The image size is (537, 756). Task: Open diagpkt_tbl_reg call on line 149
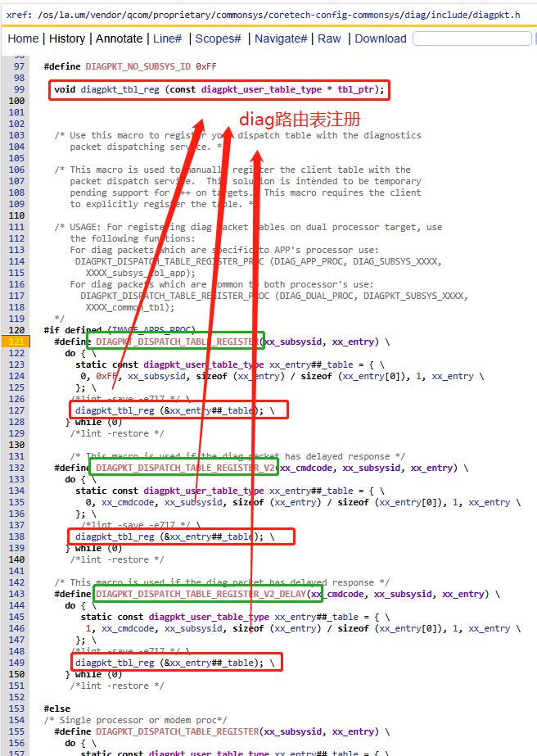(x=115, y=663)
